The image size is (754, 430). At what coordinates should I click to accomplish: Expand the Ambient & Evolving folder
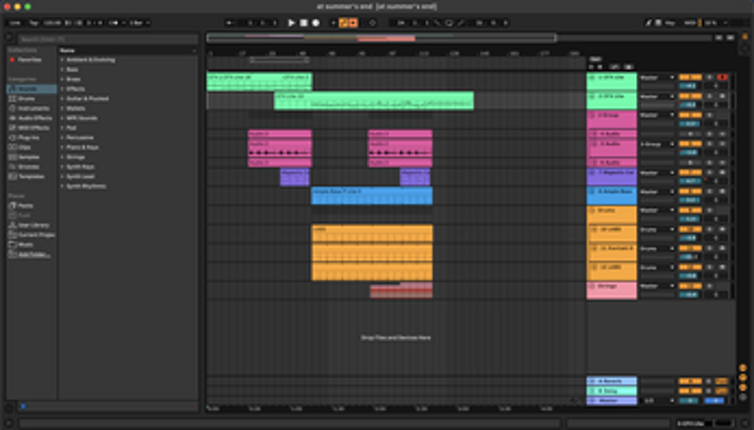[62, 59]
